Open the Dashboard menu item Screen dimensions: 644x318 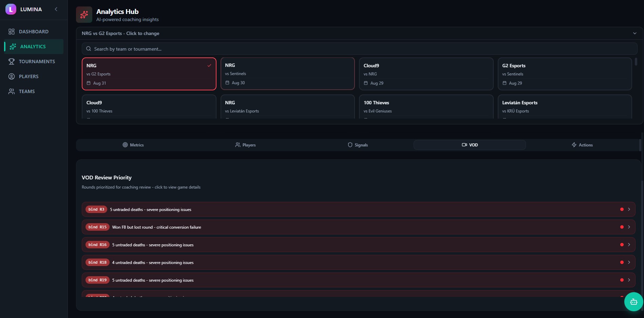(34, 32)
